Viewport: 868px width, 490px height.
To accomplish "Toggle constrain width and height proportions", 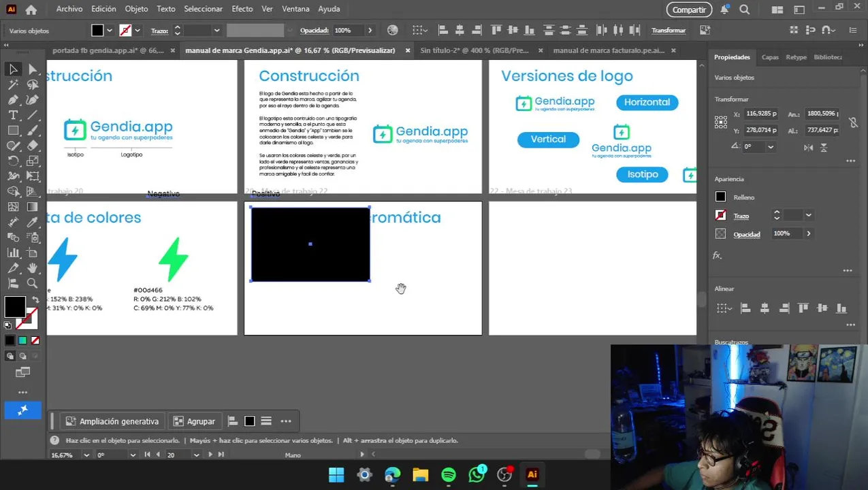I will tap(853, 122).
